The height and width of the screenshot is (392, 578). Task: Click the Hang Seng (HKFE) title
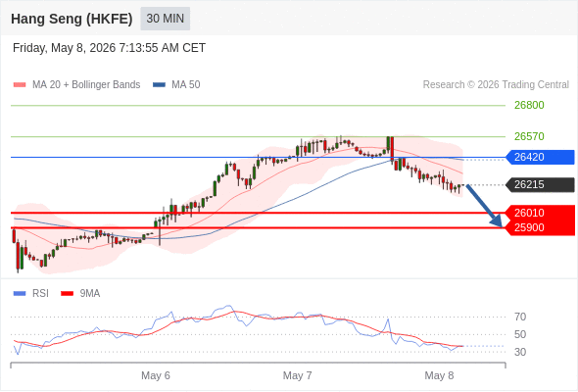(72, 19)
